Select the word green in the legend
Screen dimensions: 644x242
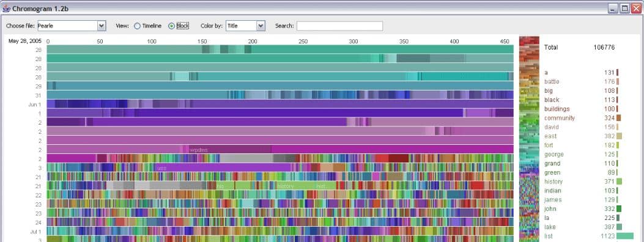coord(552,173)
